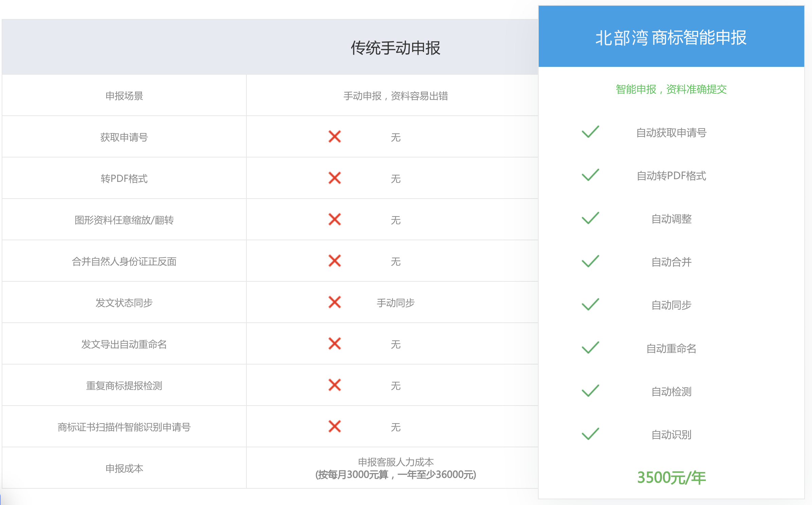Viewport: 812px width, 505px height.
Task: Click 自动检测 feature text
Action: [671, 392]
